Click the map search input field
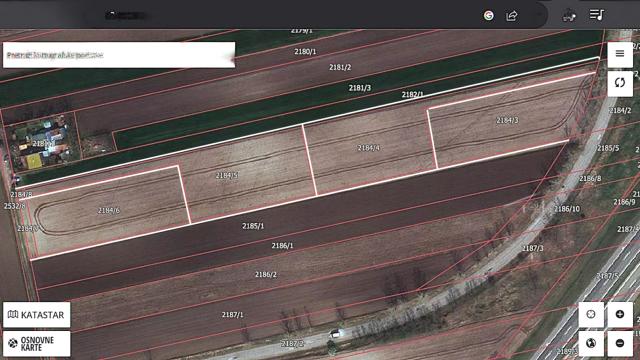Image resolution: width=640 pixels, height=360 pixels. click(119, 55)
